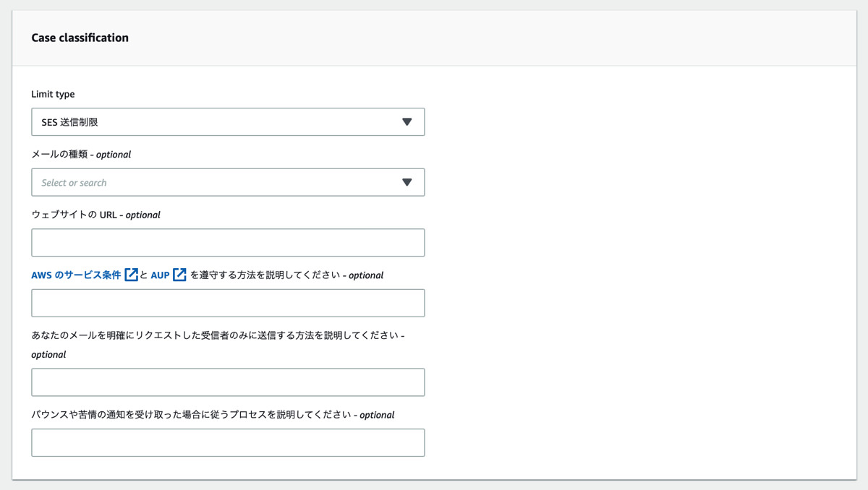Viewport: 868px width, 490px height.
Task: Click the Limit type field label
Action: pyautogui.click(x=54, y=94)
